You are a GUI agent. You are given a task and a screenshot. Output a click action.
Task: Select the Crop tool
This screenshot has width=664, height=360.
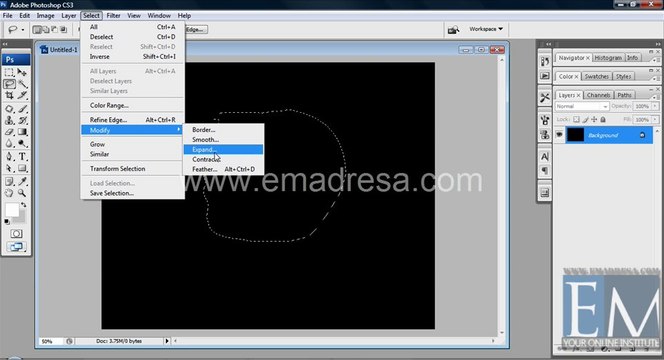[9, 96]
